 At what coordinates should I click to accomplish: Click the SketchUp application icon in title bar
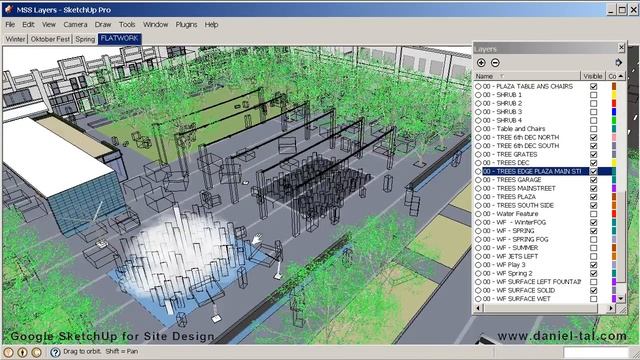(9, 9)
